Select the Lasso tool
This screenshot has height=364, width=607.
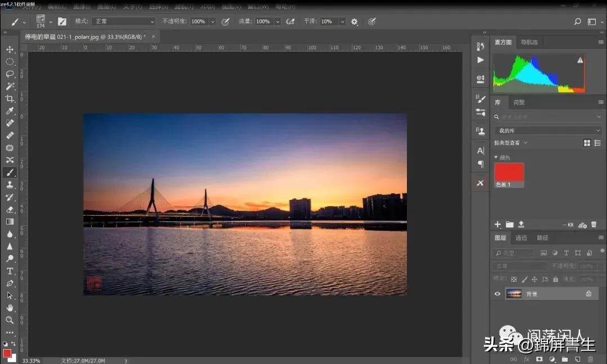pyautogui.click(x=10, y=74)
